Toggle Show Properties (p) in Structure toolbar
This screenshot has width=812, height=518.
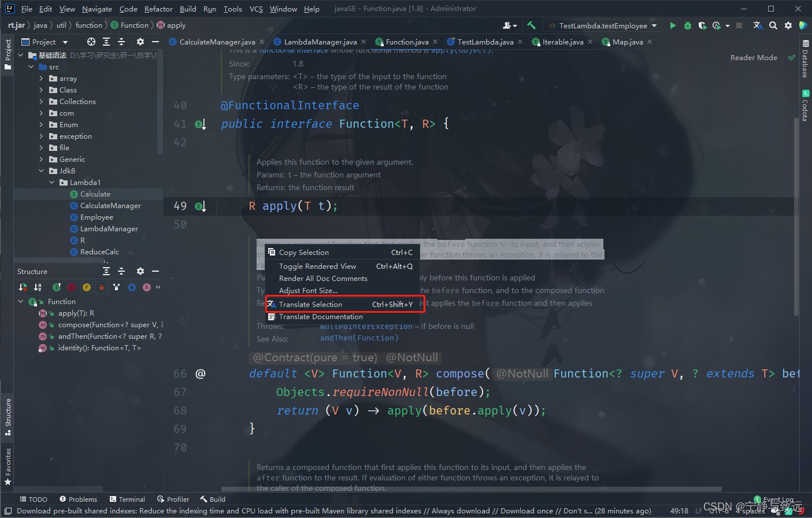pyautogui.click(x=72, y=287)
